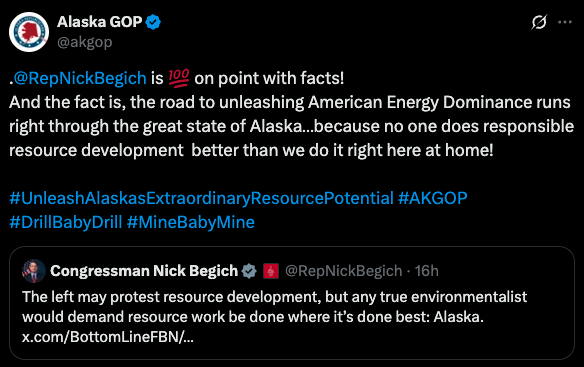Screen dimensions: 584x367
Task: Open the @RepNickBegich mention link
Action: [x=80, y=78]
